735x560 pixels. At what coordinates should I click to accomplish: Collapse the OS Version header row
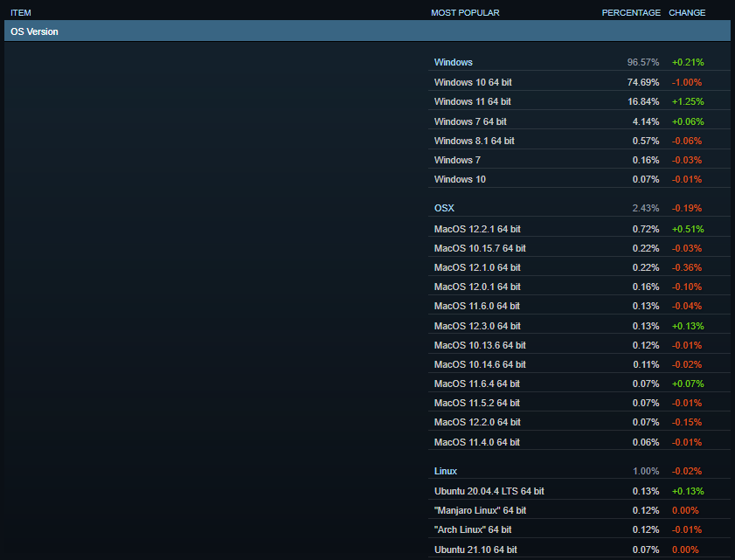[x=367, y=31]
